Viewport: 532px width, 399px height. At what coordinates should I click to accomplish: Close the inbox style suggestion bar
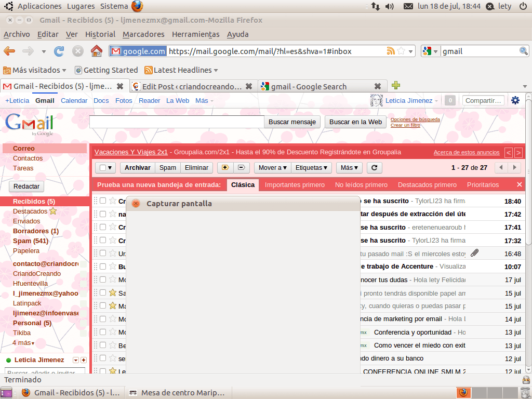tap(519, 184)
